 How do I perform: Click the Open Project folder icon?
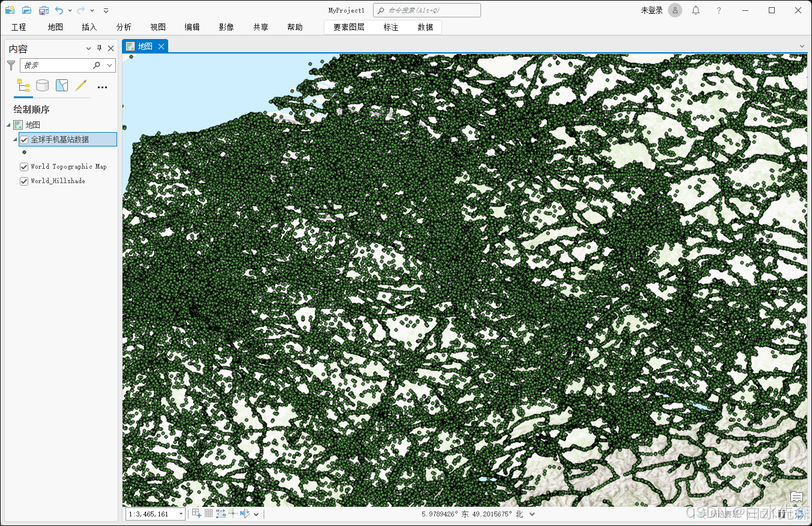26,10
